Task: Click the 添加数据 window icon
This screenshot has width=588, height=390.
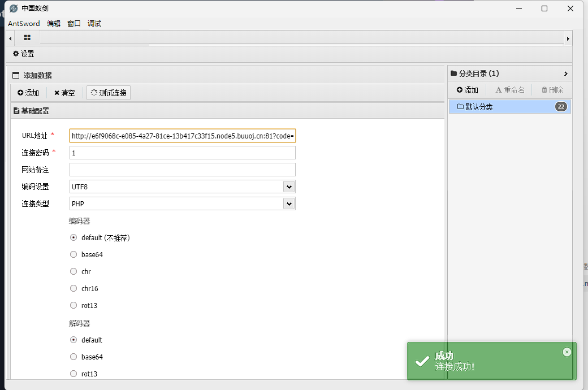Action: tap(16, 75)
